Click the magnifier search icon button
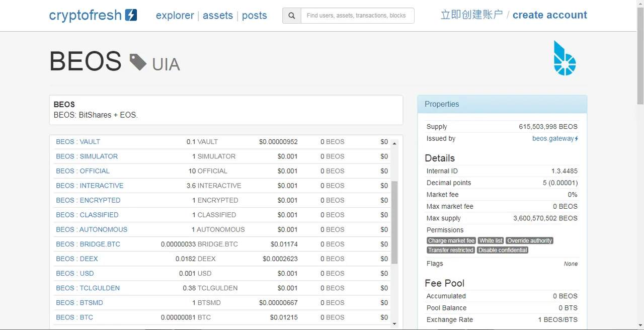The image size is (644, 330). 292,16
